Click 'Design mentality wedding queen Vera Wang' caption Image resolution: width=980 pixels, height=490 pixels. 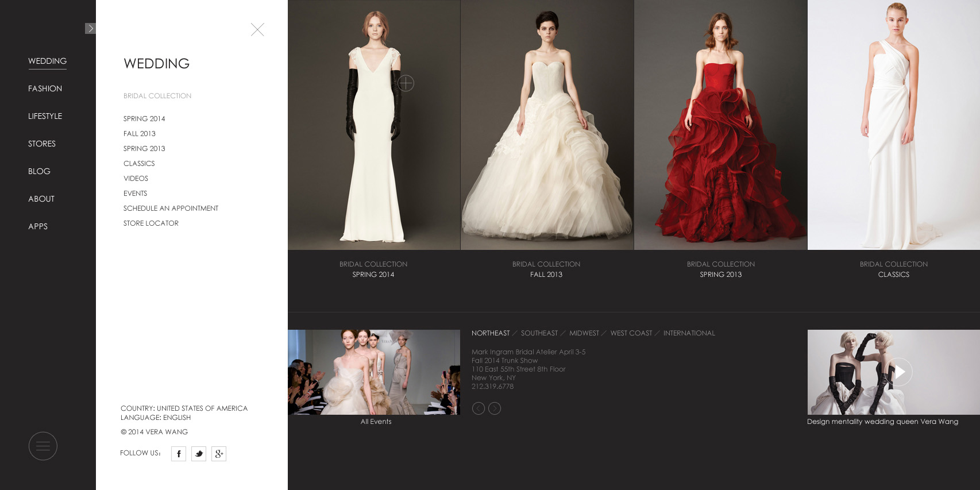(x=882, y=422)
